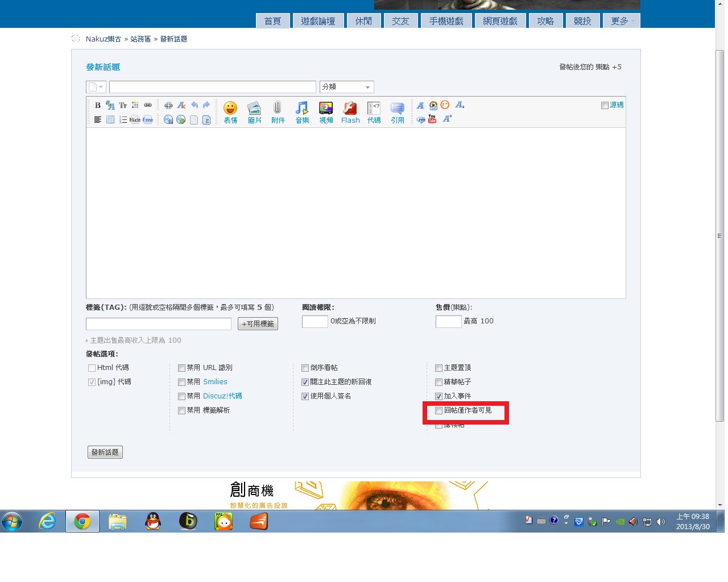Insert an ordered list
The image size is (728, 582).
pos(123,119)
